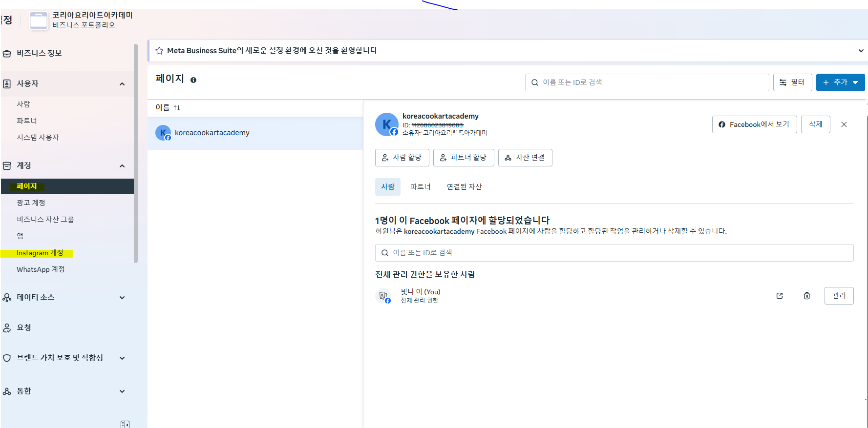This screenshot has height=428, width=868.
Task: Click the 빛나 이 (You) user avatar
Action: [x=383, y=296]
